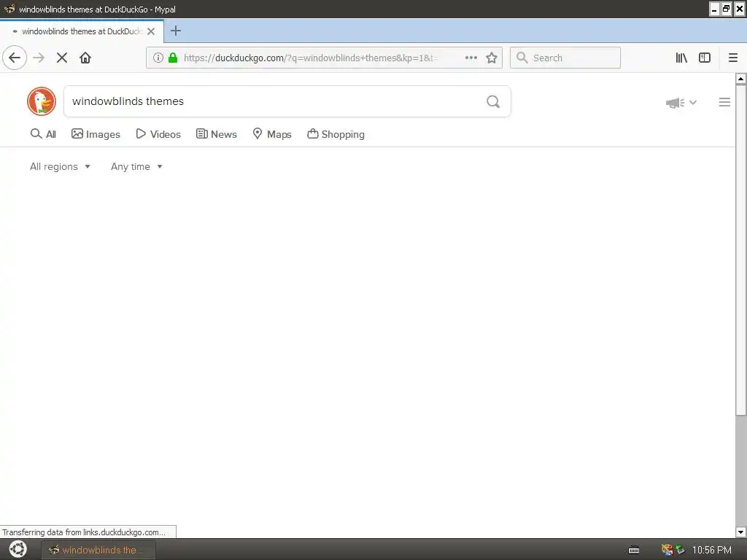Minimize the Mypal window
The width and height of the screenshot is (747, 560).
coord(714,9)
